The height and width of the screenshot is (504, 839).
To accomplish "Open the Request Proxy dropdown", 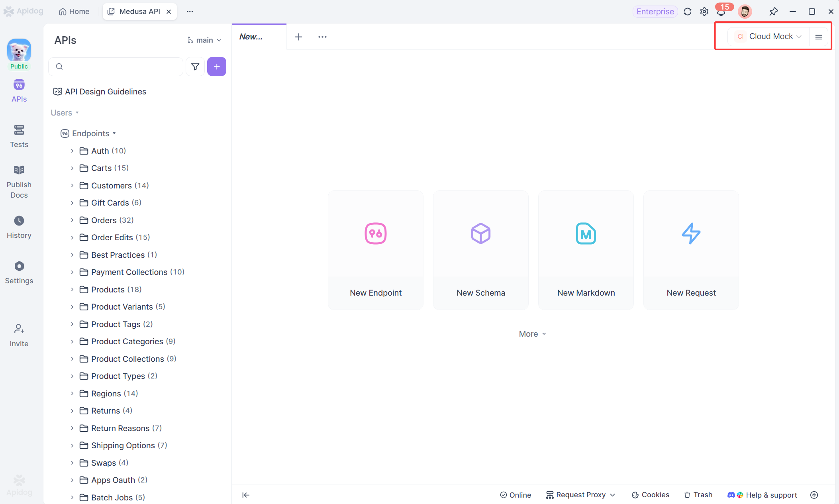I will pyautogui.click(x=581, y=495).
